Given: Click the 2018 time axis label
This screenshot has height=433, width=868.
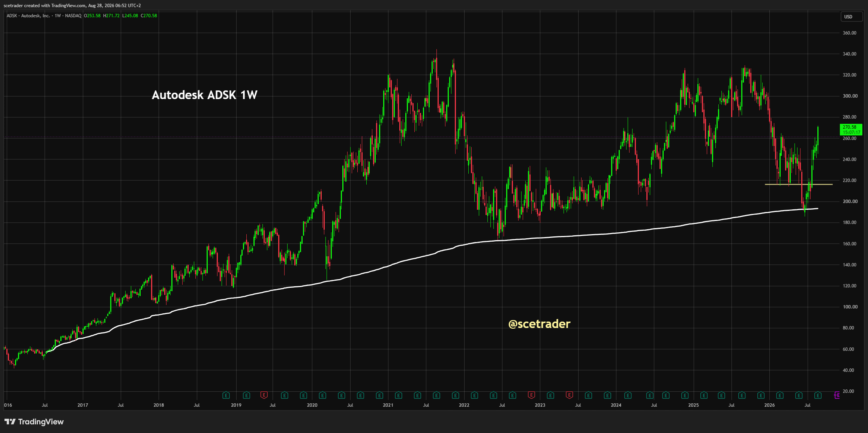Looking at the screenshot, I should pyautogui.click(x=159, y=405).
